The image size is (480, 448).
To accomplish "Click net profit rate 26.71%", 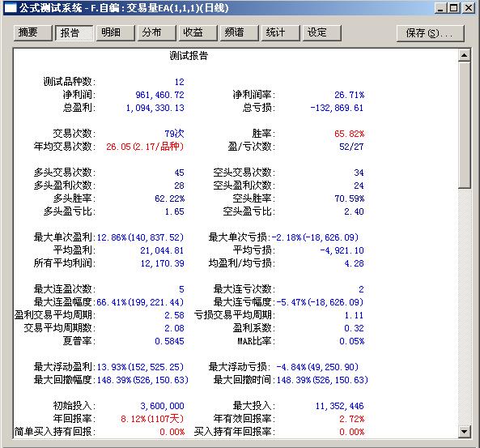I will pyautogui.click(x=350, y=95).
